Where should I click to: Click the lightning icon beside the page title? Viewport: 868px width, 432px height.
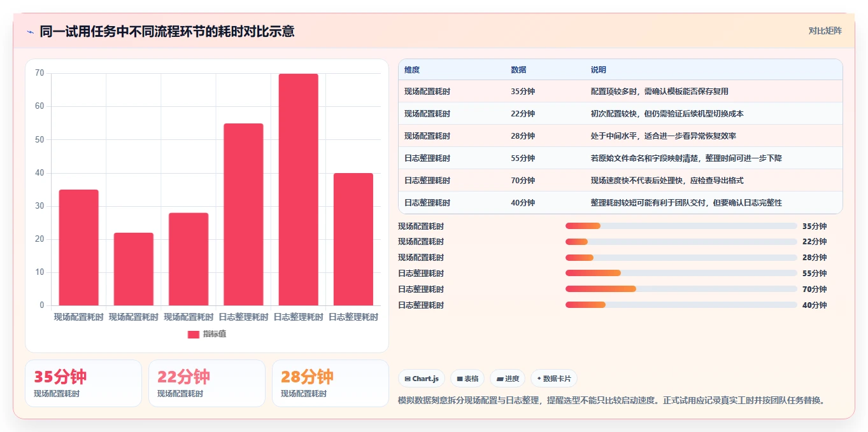pyautogui.click(x=30, y=32)
